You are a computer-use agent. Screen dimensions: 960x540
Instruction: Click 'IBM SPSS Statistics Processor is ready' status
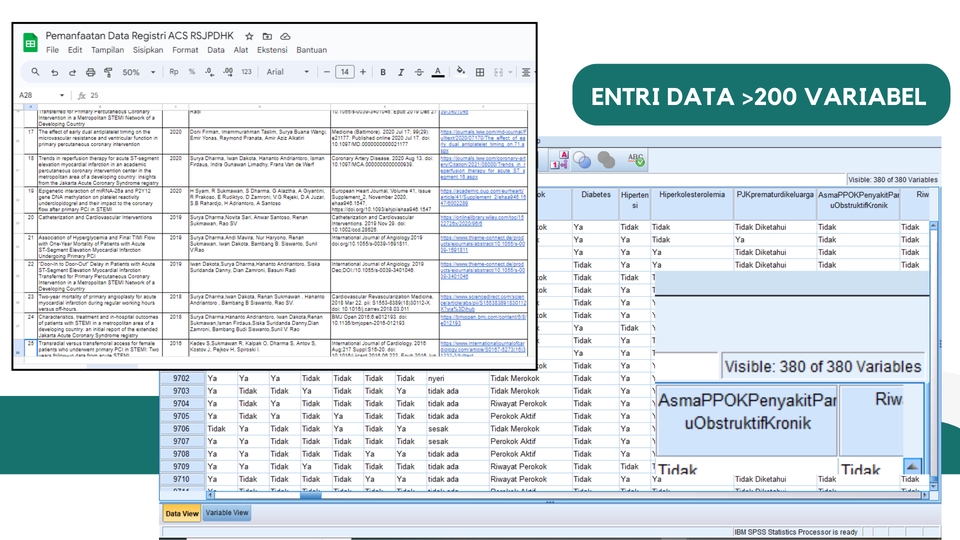(x=795, y=532)
